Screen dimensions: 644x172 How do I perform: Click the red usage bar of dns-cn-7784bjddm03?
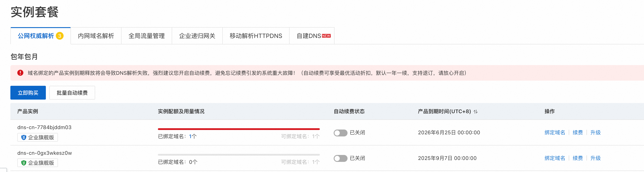(x=239, y=129)
